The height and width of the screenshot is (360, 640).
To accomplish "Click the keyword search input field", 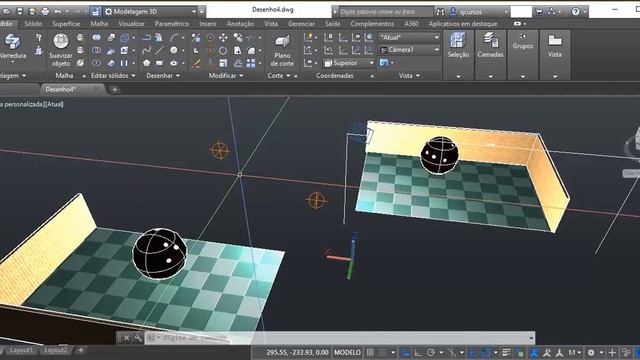I will click(x=386, y=12).
